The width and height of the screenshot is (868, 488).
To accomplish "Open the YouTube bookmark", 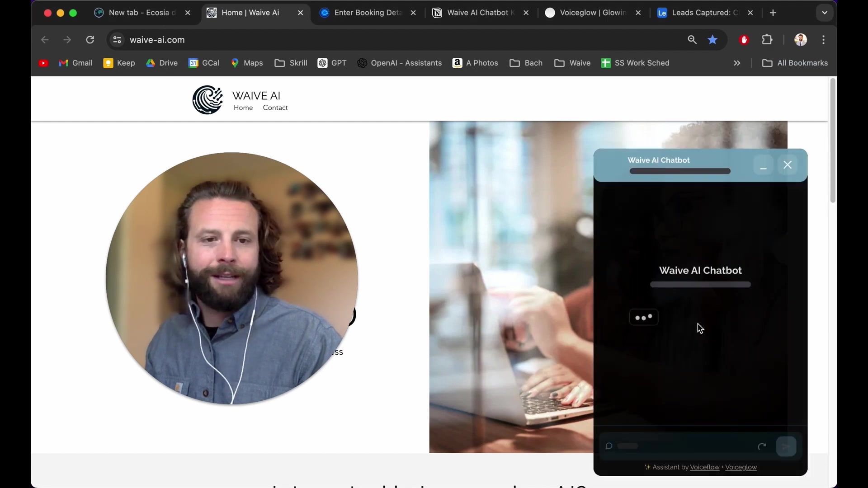I will (x=43, y=63).
